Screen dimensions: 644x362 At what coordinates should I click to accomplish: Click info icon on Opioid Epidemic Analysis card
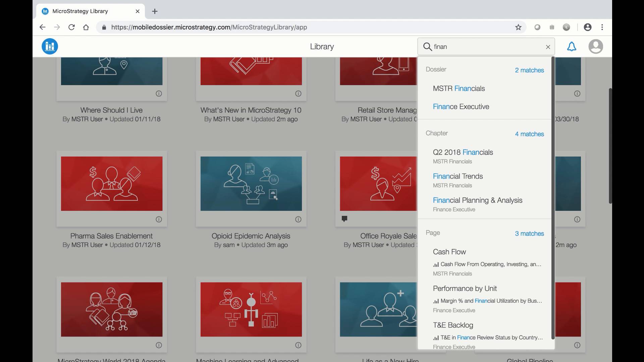pos(298,219)
